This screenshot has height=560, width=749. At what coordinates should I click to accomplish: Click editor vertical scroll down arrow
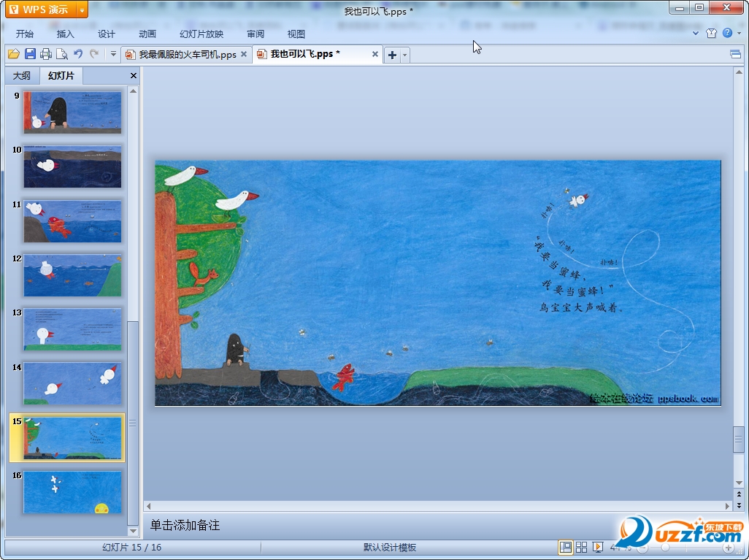click(739, 483)
